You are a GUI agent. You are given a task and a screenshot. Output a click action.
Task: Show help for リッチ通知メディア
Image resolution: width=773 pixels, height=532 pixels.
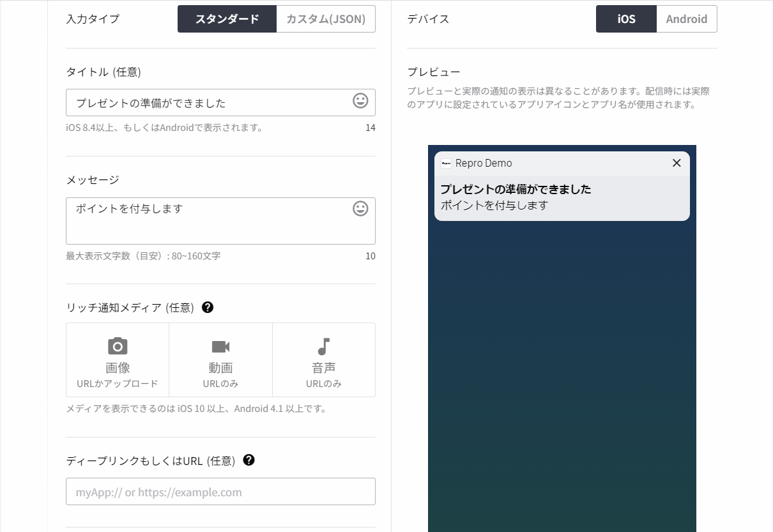pyautogui.click(x=208, y=307)
